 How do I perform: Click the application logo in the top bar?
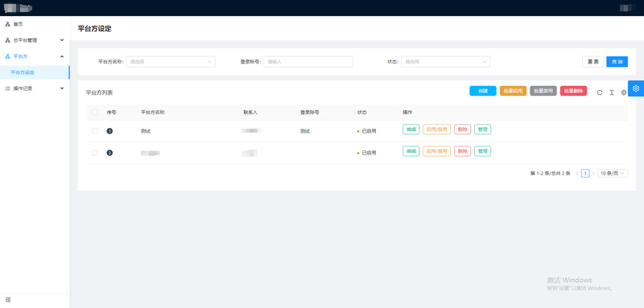(19, 8)
